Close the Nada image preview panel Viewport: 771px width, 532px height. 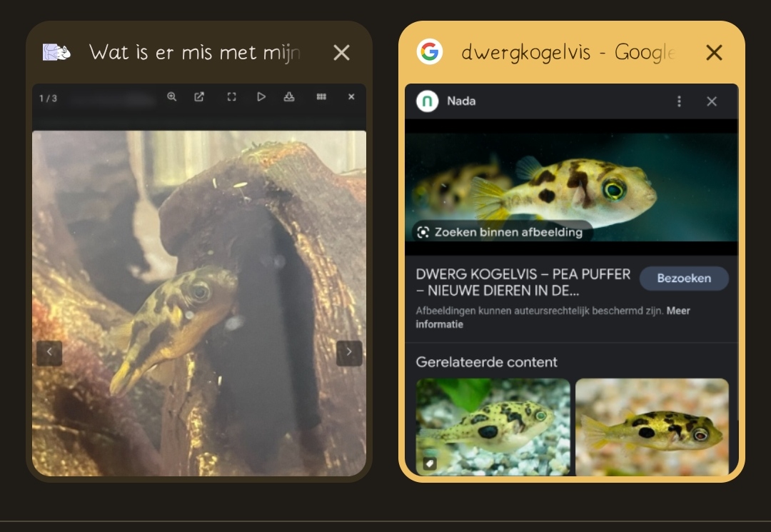[712, 101]
